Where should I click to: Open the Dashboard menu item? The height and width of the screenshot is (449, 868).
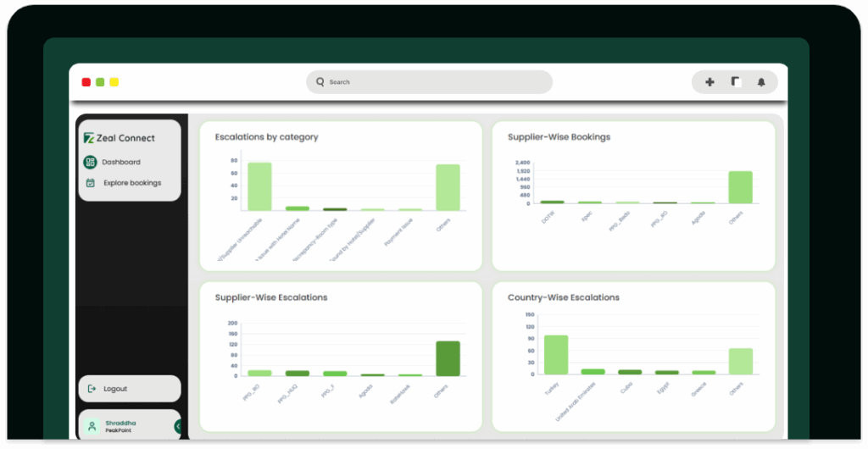click(x=121, y=162)
